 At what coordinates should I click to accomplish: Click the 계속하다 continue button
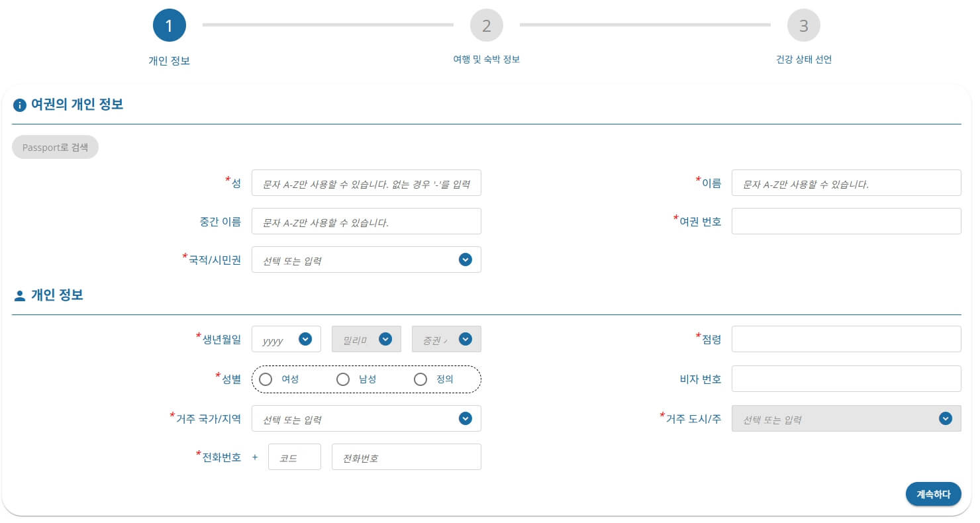[933, 494]
